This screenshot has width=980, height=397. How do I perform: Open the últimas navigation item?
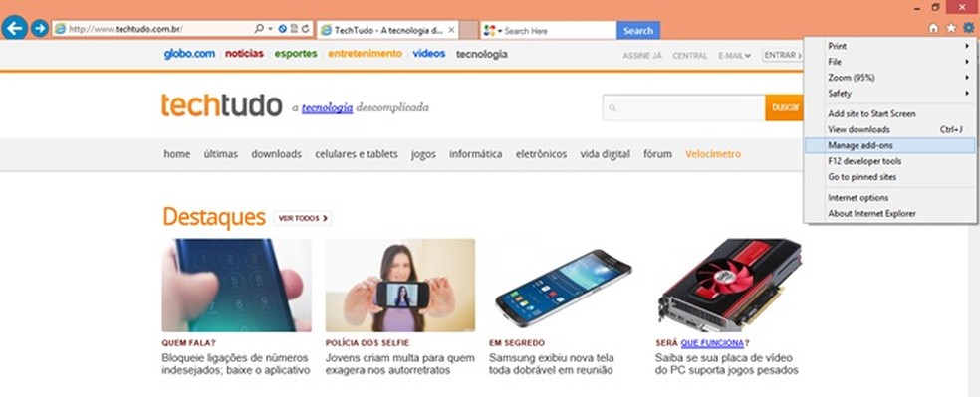tap(221, 154)
